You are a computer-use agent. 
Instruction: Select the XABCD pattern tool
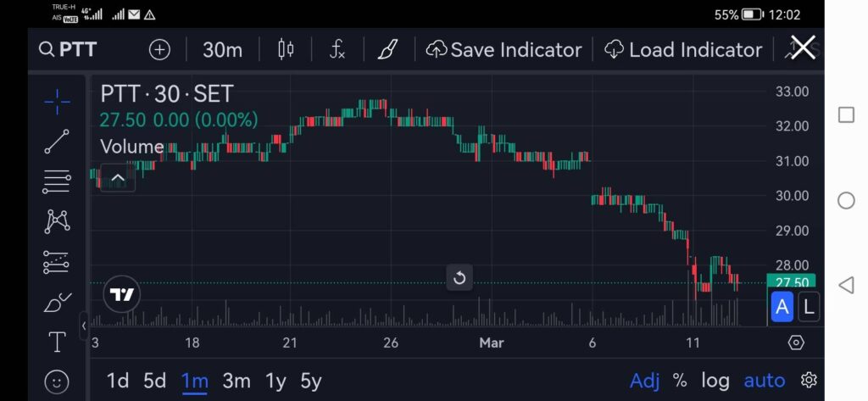coord(57,221)
